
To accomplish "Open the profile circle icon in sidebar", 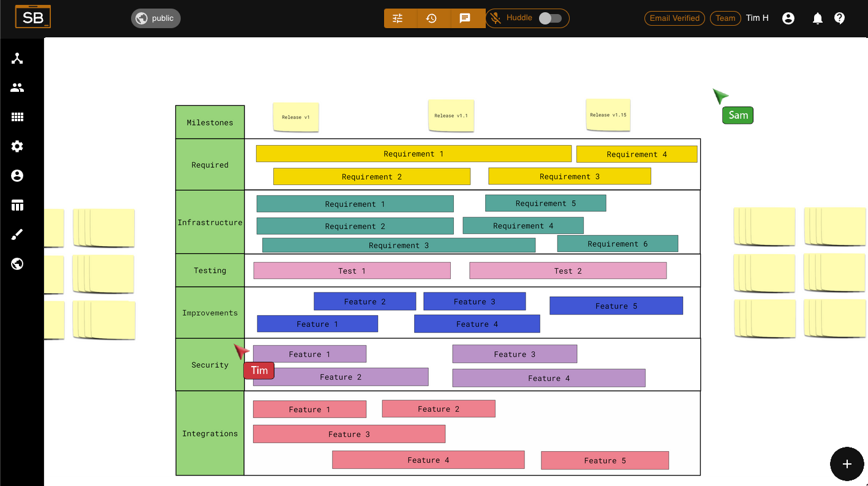I will point(17,176).
